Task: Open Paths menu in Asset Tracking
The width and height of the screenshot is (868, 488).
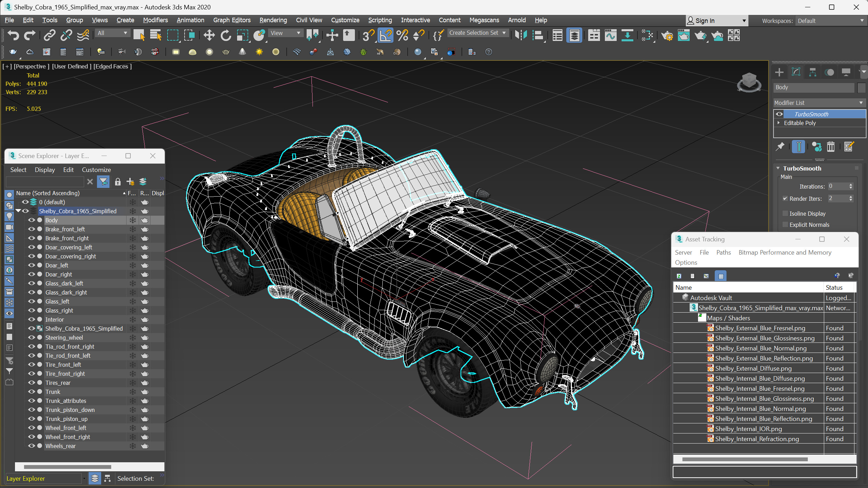Action: 723,253
